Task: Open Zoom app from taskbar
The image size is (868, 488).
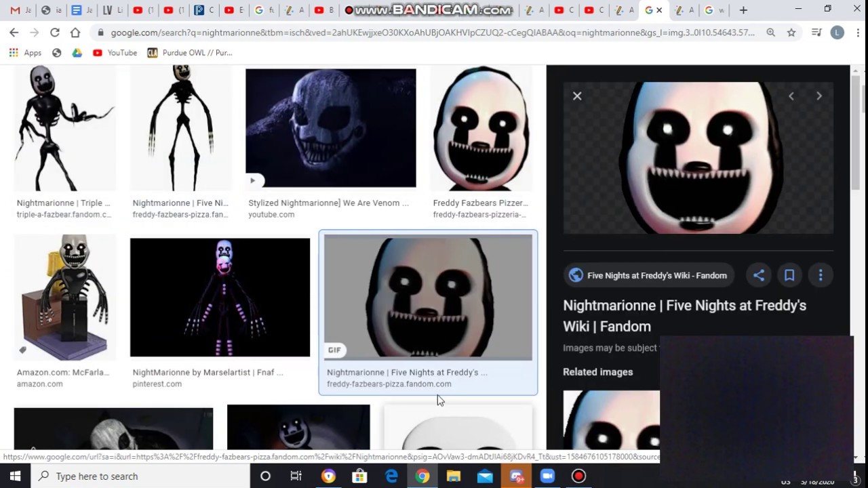Action: click(547, 476)
